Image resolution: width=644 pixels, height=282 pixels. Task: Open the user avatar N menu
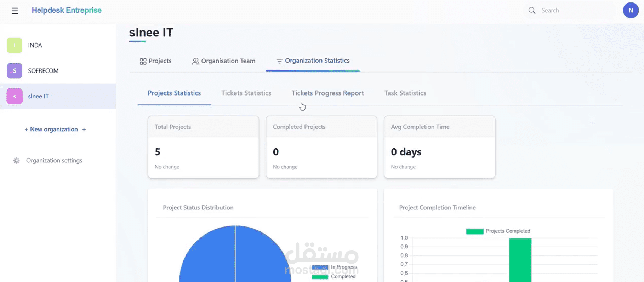631,11
